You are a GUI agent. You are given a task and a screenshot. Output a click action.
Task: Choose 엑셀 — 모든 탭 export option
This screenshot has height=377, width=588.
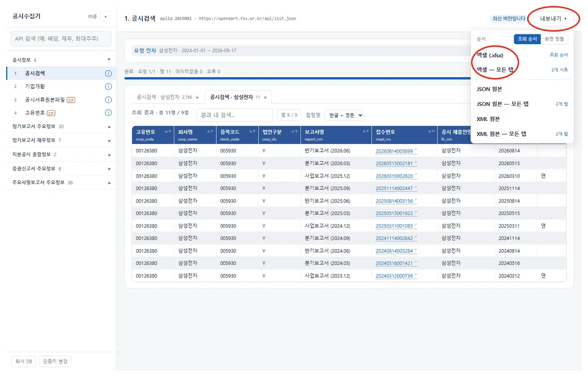click(x=522, y=70)
